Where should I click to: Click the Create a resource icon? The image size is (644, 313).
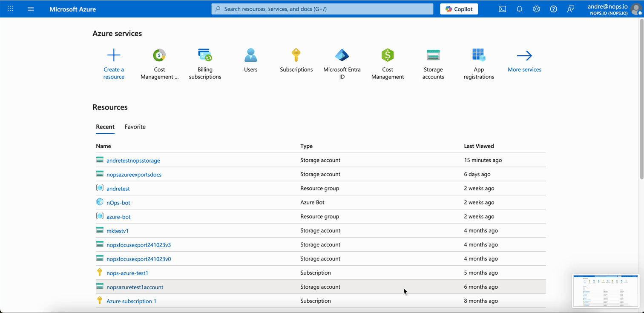coord(113,55)
